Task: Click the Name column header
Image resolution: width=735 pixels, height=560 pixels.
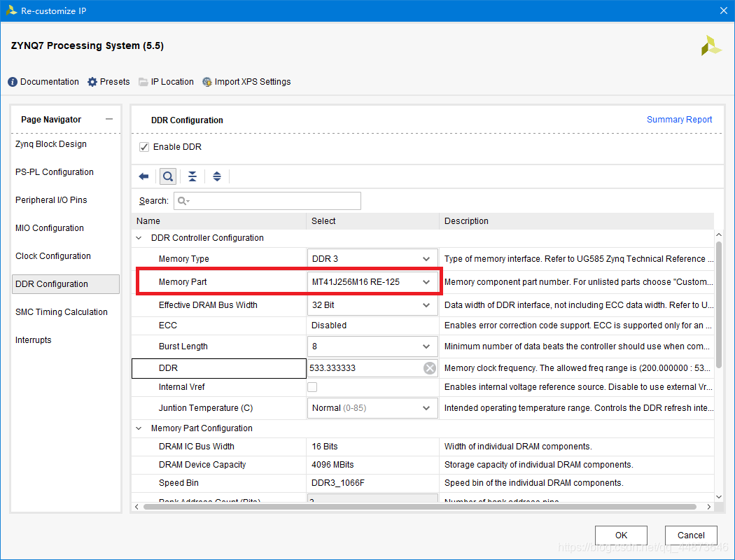Action: pos(219,221)
